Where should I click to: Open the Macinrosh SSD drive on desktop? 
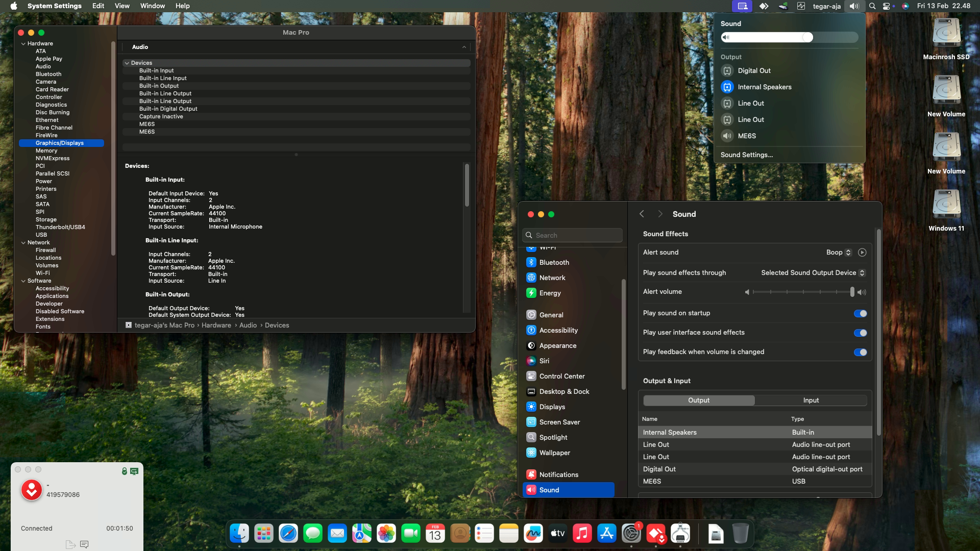pyautogui.click(x=946, y=39)
